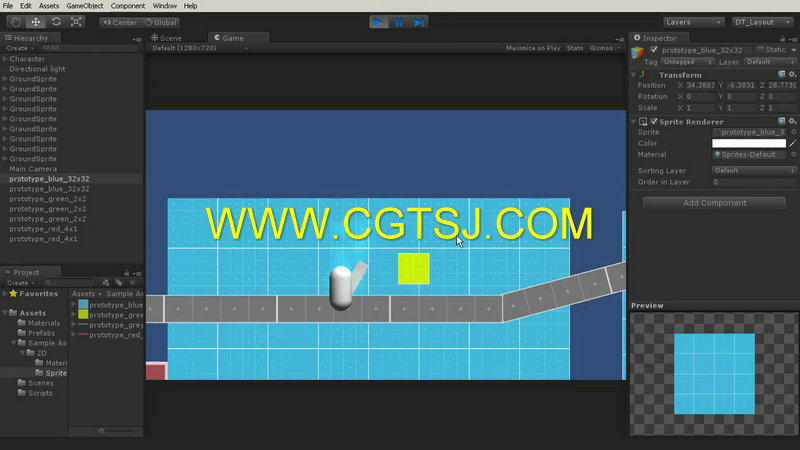
Task: Select the Rotate tool
Action: pyautogui.click(x=56, y=22)
